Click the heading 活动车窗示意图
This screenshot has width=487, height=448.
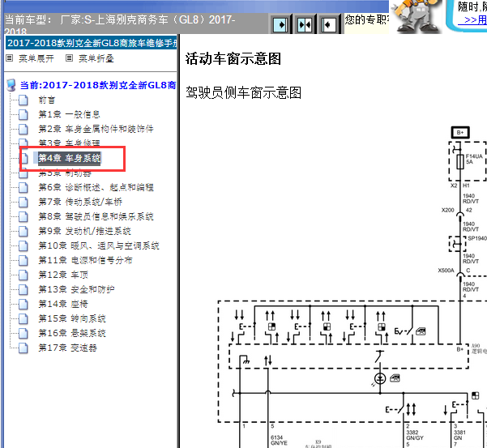point(233,58)
